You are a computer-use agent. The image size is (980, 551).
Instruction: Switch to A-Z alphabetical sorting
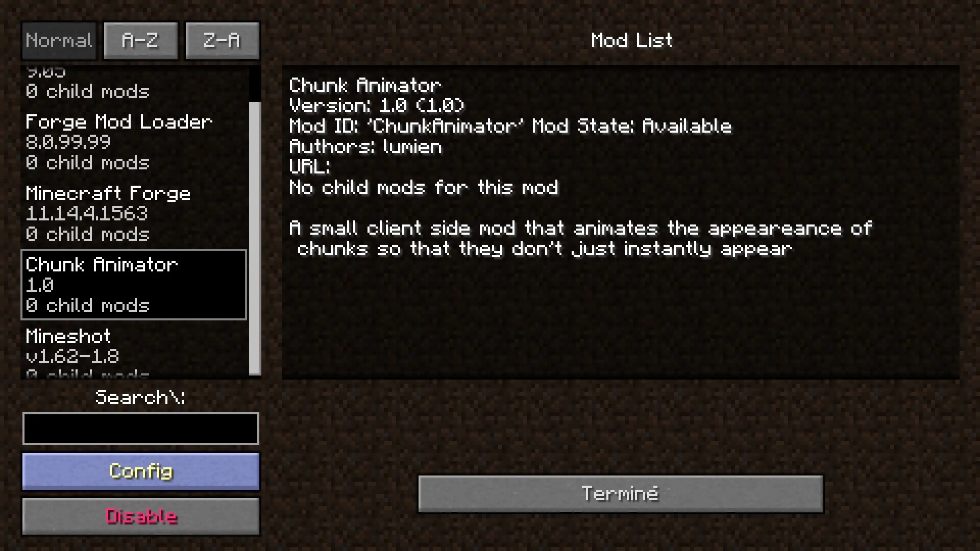coord(140,39)
